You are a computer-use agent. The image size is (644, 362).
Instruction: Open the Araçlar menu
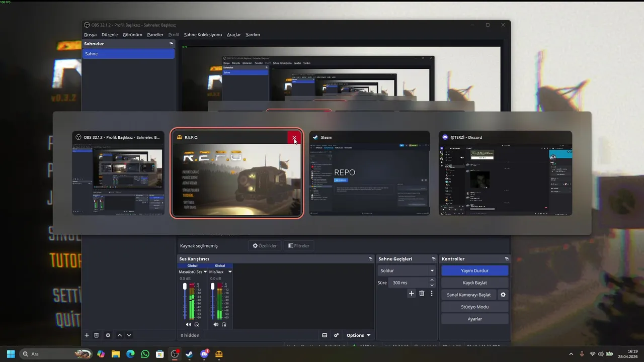click(x=234, y=35)
